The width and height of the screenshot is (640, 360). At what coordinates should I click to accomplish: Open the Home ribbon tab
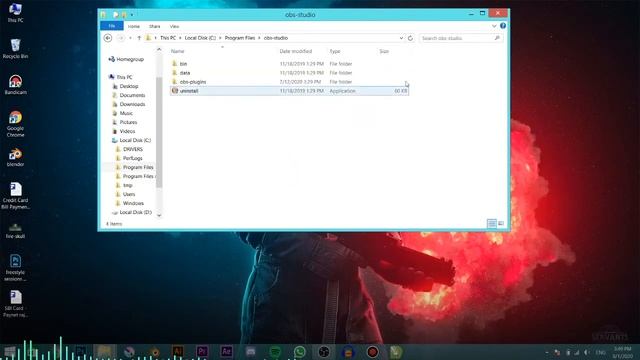(133, 26)
